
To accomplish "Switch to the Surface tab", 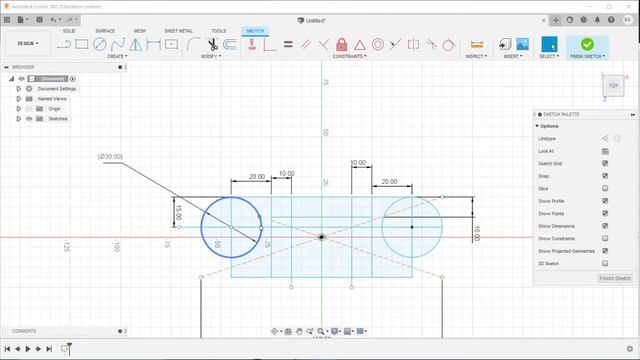I will point(105,31).
